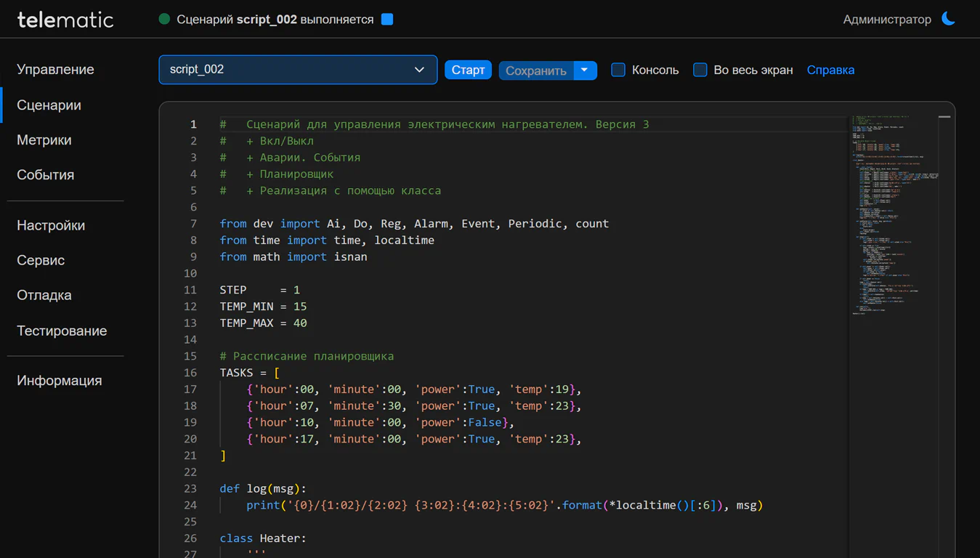Click task row with 'power':False
The width and height of the screenshot is (980, 558).
(380, 423)
